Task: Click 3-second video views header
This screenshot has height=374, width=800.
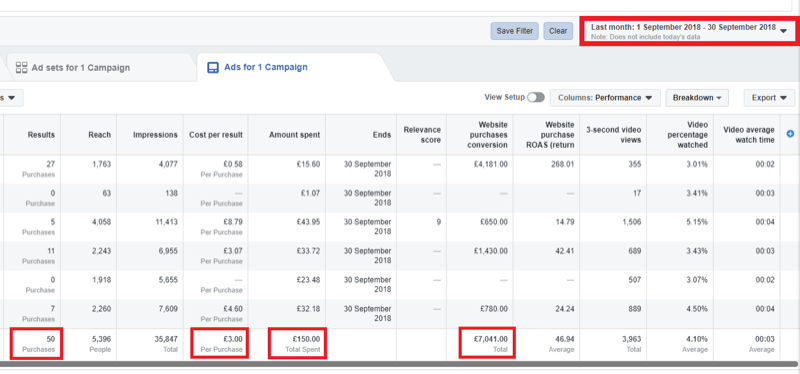Action: click(613, 135)
